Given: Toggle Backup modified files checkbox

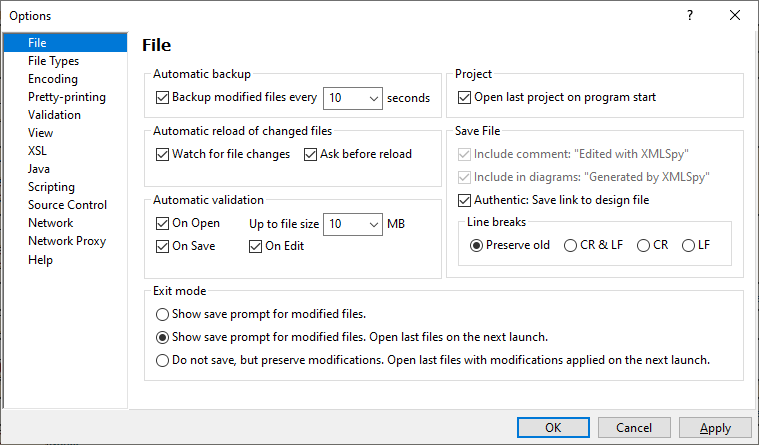Looking at the screenshot, I should click(x=164, y=98).
